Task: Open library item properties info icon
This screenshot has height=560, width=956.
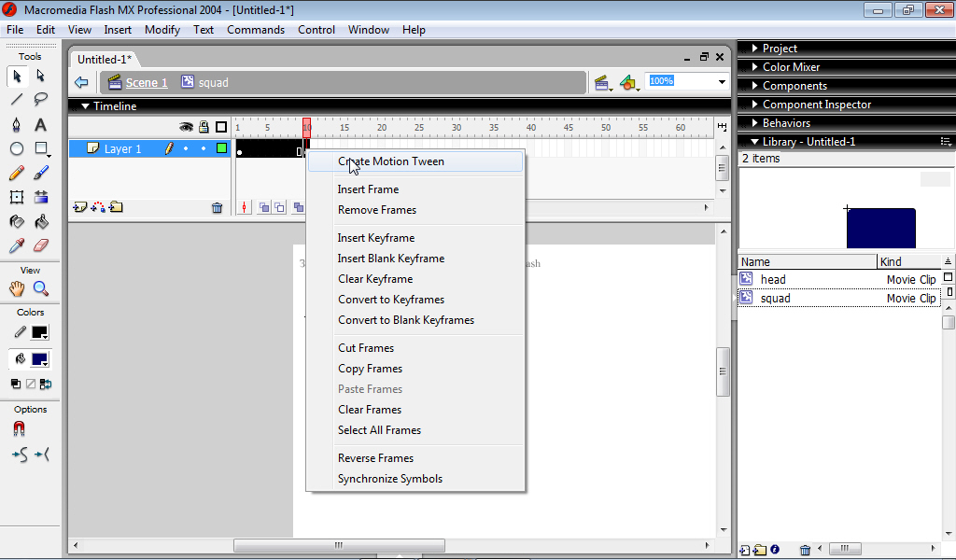Action: (x=775, y=550)
